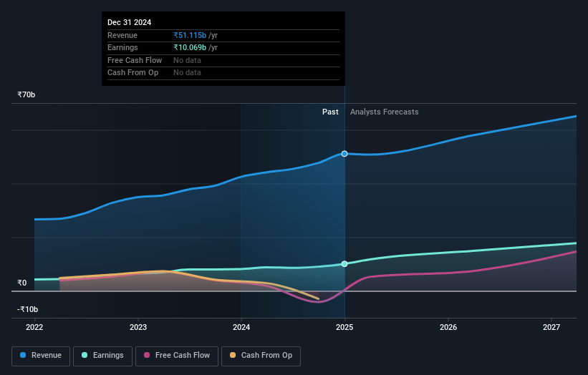Click the 2023 x-axis label

[x=138, y=327]
